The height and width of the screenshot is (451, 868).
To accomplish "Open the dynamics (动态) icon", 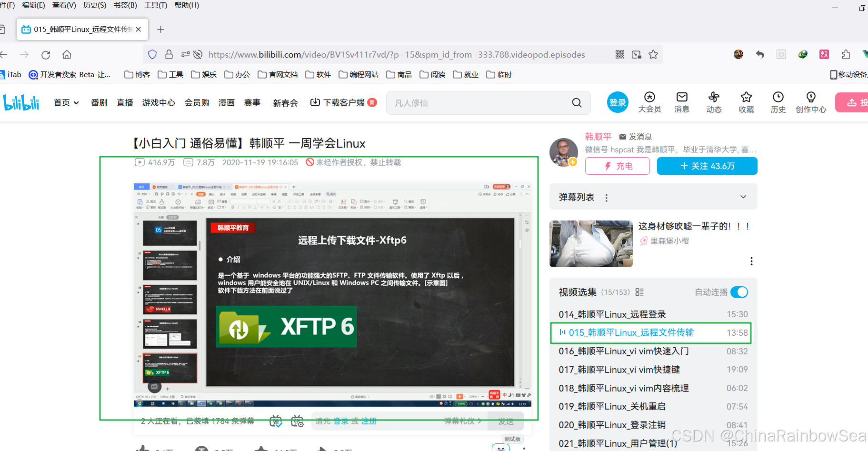I will coord(714,98).
